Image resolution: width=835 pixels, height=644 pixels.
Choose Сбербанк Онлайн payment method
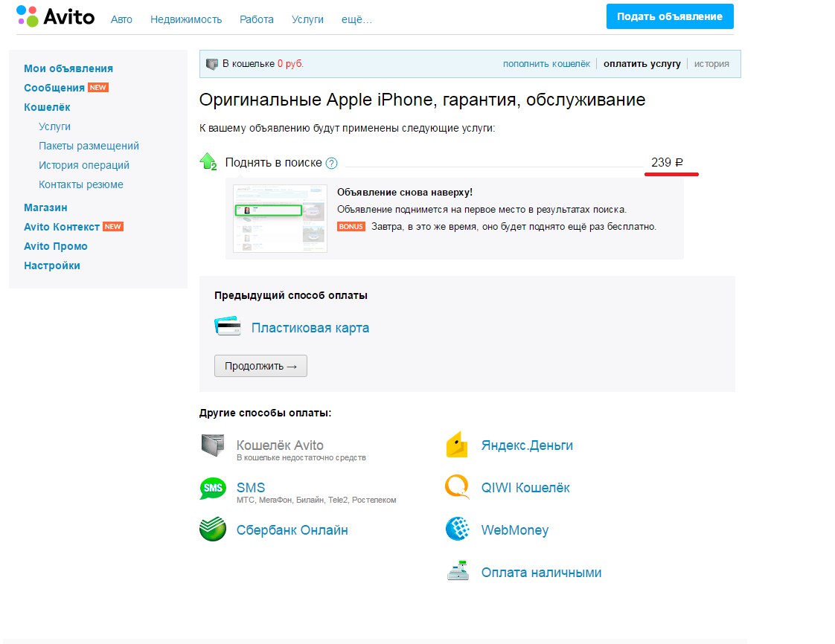(x=292, y=530)
